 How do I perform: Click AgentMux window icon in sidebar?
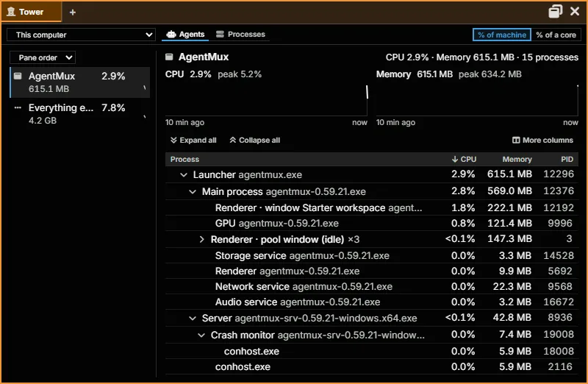(x=18, y=77)
